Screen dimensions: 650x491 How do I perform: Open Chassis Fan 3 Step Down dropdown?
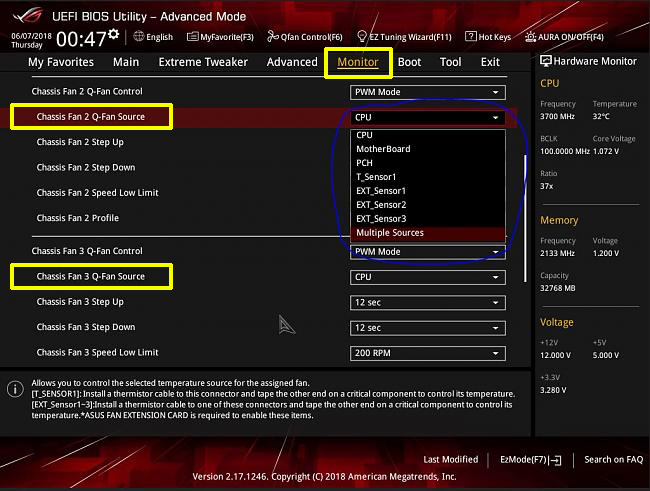point(428,328)
